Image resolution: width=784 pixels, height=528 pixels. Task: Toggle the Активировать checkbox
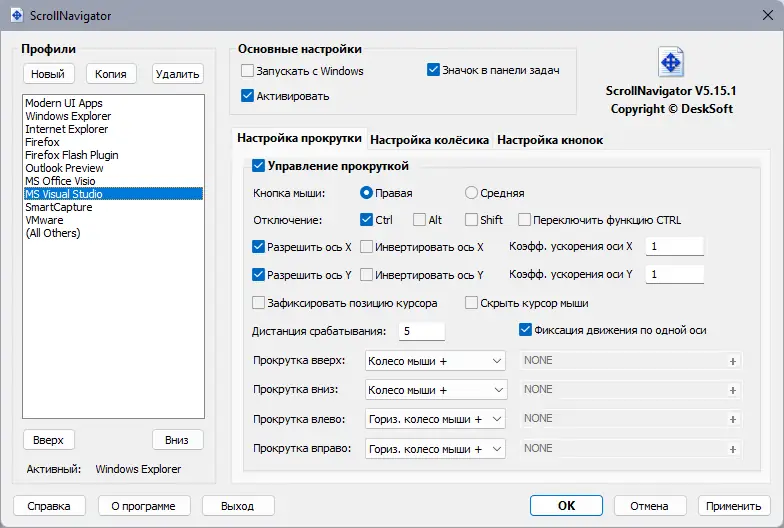tap(247, 96)
